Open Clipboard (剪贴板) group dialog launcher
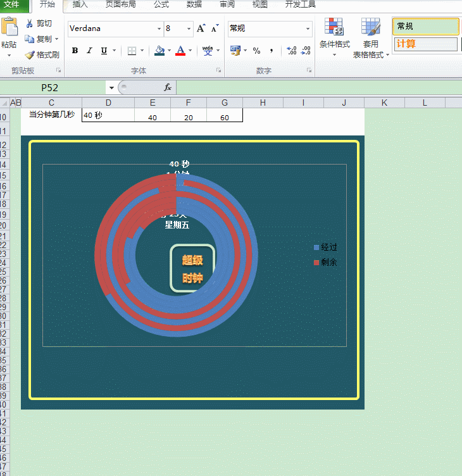The height and width of the screenshot is (476, 462). pyautogui.click(x=59, y=70)
